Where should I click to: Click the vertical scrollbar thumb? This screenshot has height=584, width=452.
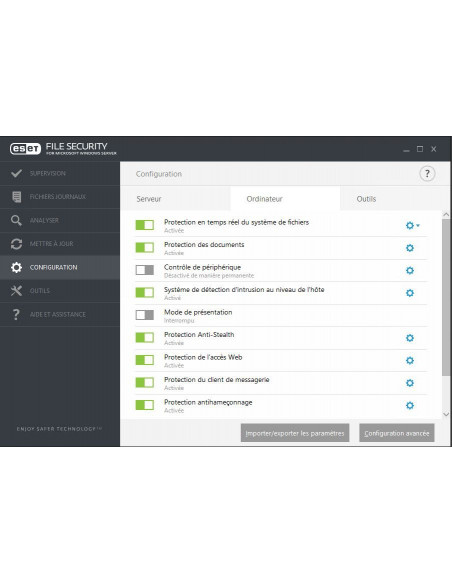point(446,297)
